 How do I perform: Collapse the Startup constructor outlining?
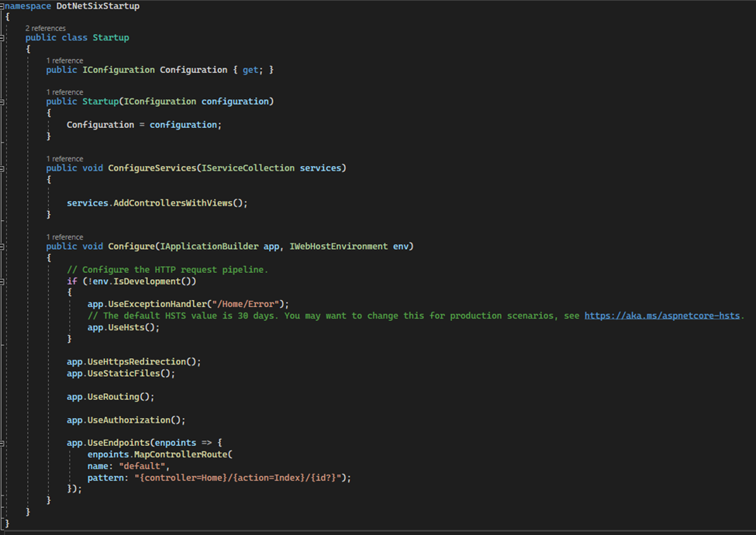(2, 102)
